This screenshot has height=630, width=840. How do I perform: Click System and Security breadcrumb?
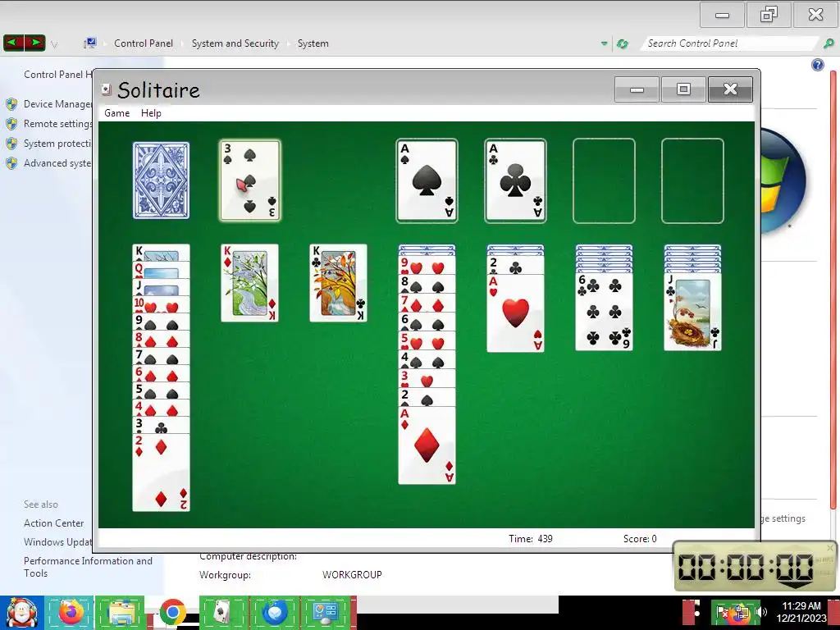coord(235,43)
